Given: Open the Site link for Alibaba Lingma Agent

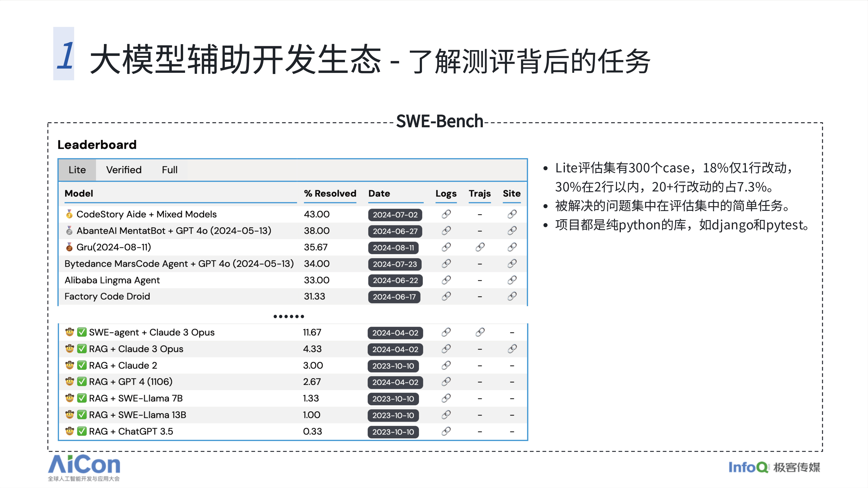Looking at the screenshot, I should (512, 280).
